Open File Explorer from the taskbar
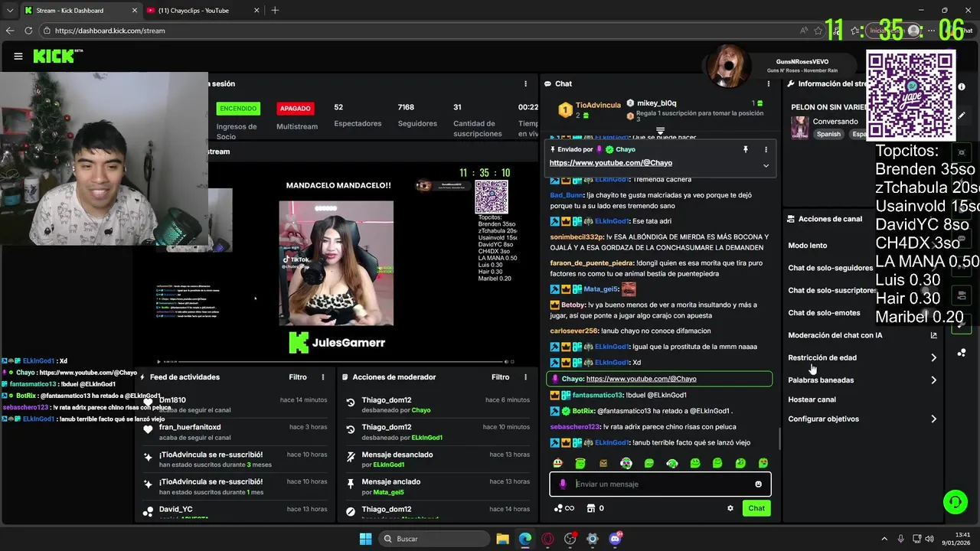This screenshot has width=980, height=551. (x=502, y=539)
